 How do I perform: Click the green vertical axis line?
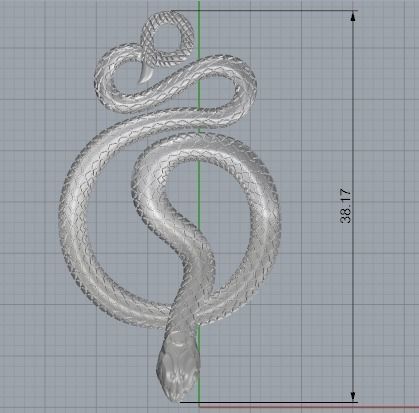pos(199,205)
